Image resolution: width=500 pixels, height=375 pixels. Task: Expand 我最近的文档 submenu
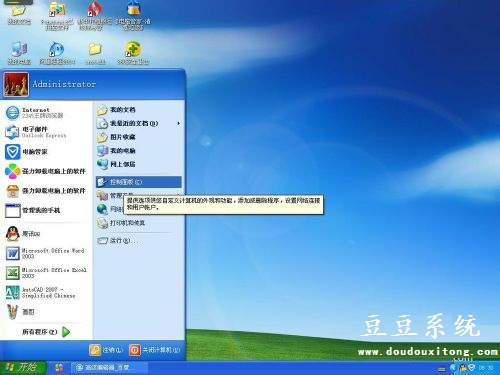click(139, 123)
